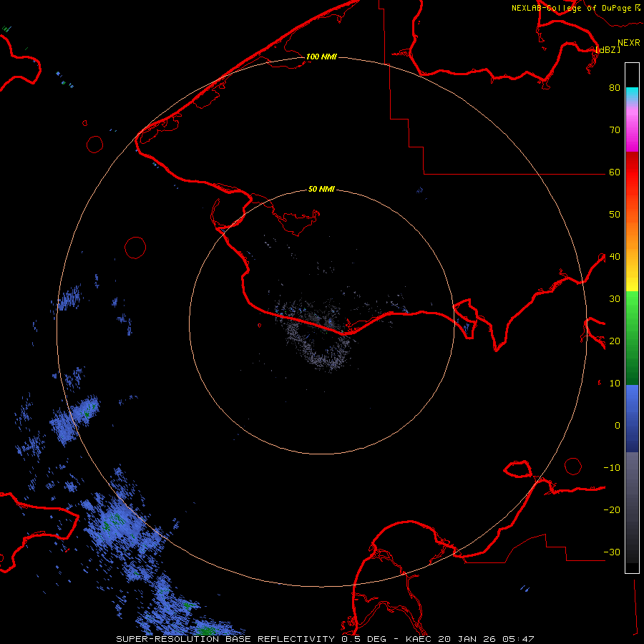This screenshot has height=644, width=644.
Task: Click the 20 tick label on the scale
Action: click(615, 341)
